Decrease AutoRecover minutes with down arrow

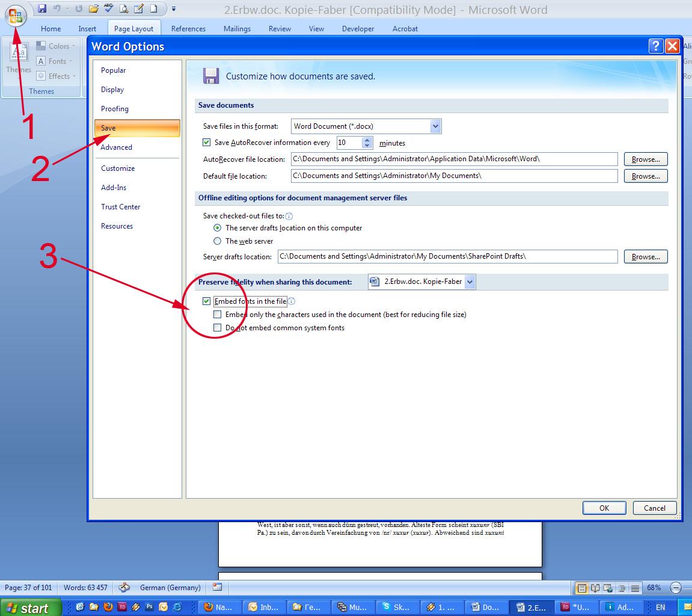367,146
